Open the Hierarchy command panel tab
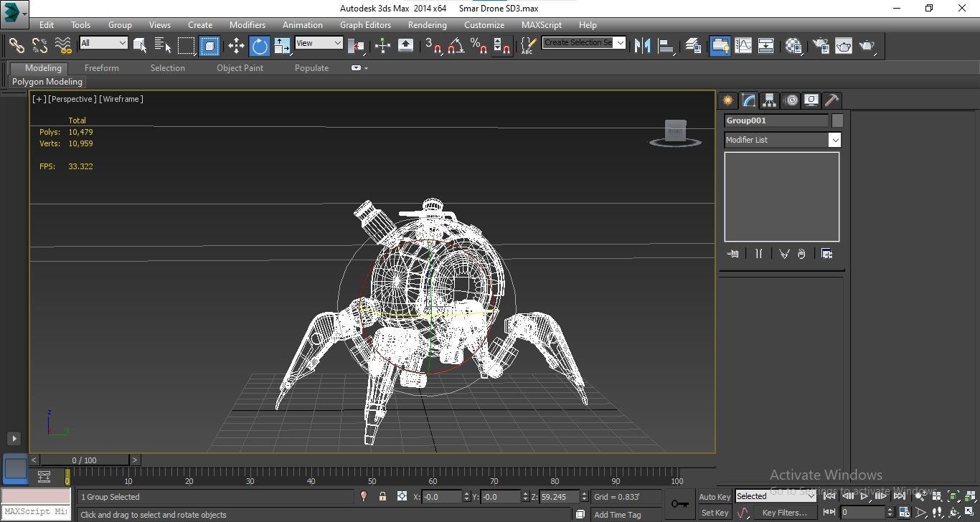This screenshot has height=522, width=980. point(770,100)
